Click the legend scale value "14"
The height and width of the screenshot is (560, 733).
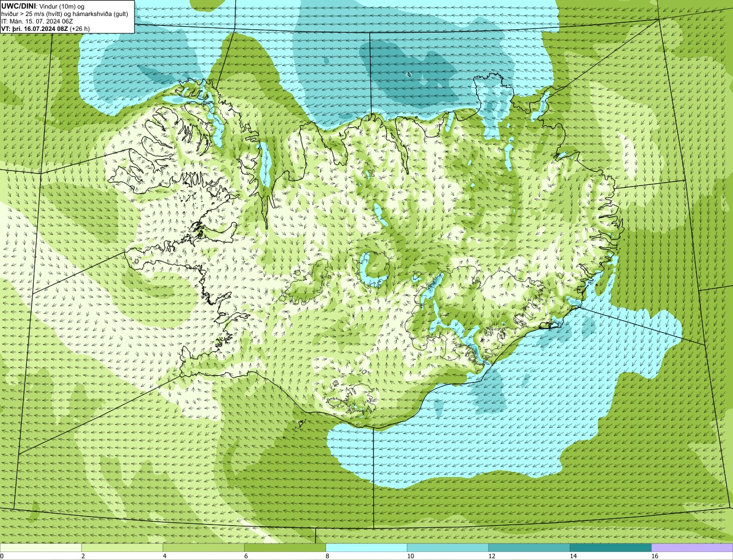click(x=573, y=556)
